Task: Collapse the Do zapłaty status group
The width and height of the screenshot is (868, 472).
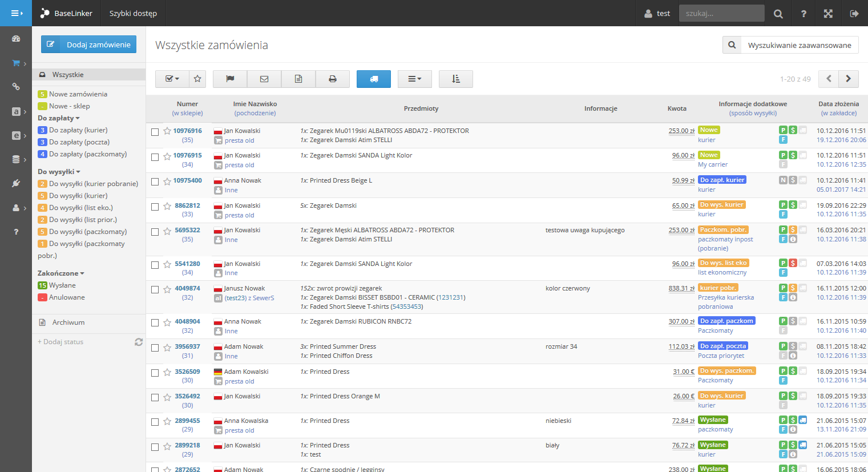Action: pyautogui.click(x=59, y=118)
